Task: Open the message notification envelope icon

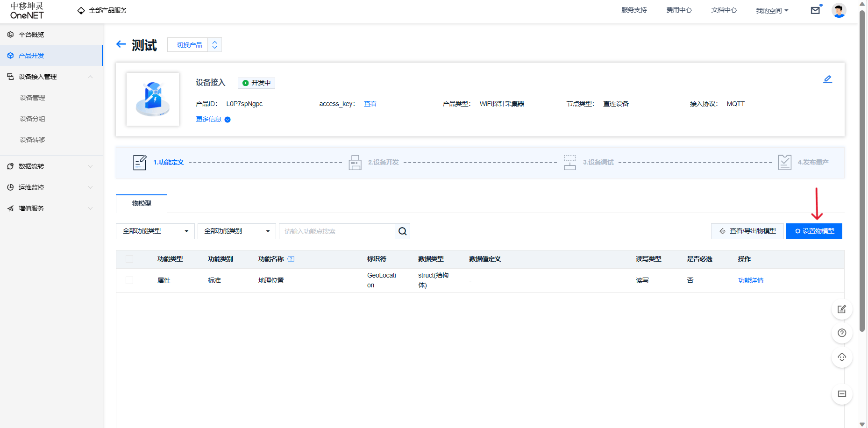Action: pos(816,10)
